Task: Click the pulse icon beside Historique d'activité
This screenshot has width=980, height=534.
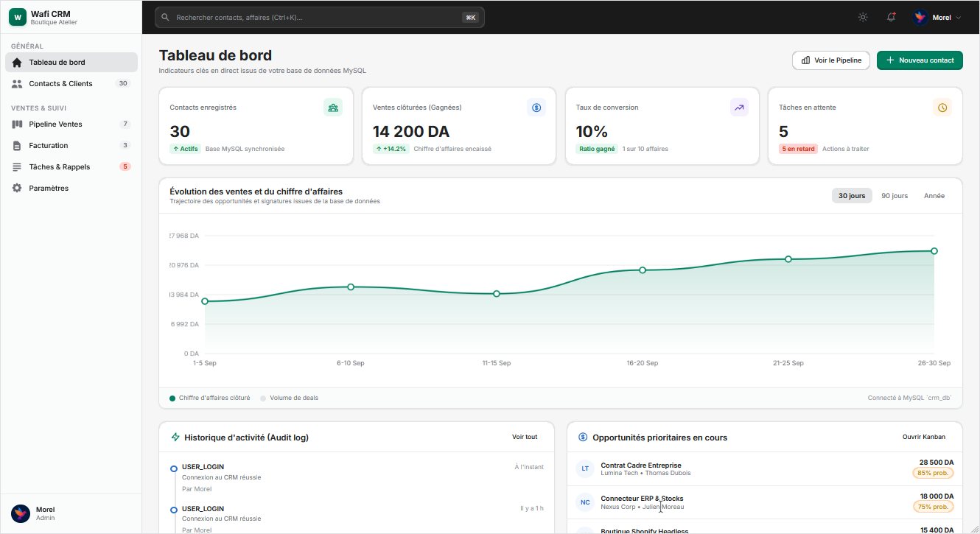Action: 175,438
